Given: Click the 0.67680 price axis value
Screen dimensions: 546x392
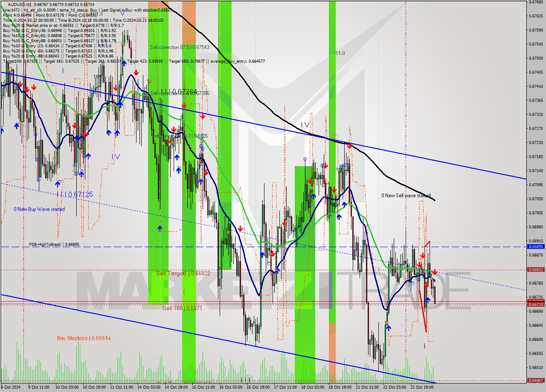Looking at the screenshot, I should [x=536, y=2].
